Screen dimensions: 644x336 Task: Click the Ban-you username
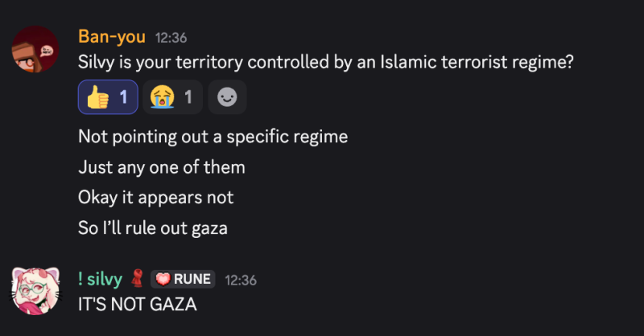111,37
